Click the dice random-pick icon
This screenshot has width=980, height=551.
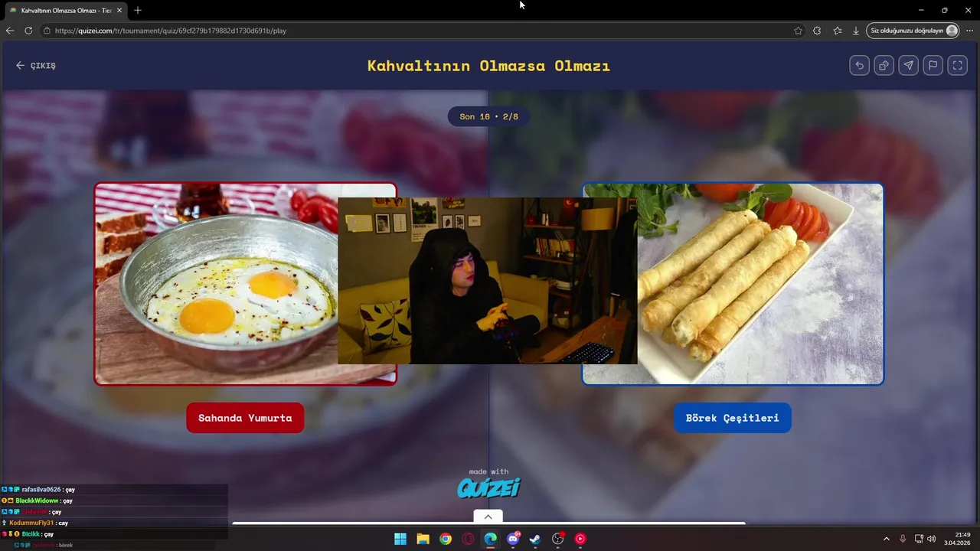(x=884, y=65)
